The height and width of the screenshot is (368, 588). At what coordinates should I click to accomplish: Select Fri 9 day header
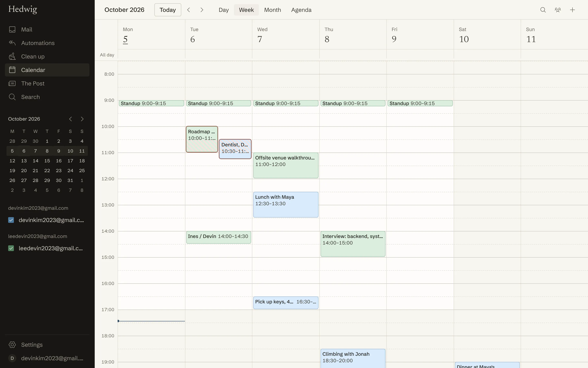click(420, 35)
